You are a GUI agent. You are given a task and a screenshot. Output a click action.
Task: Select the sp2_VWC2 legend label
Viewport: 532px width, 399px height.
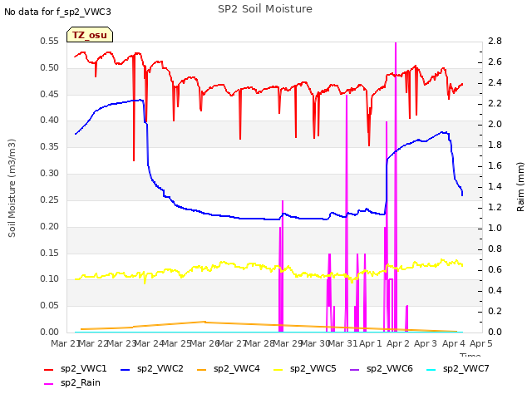[160, 369]
